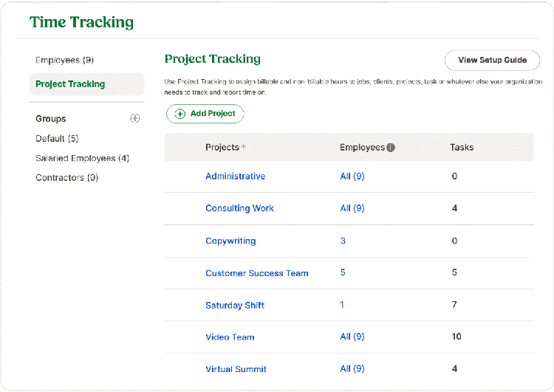Click the add group plus icon
554x392 pixels.
click(x=134, y=118)
